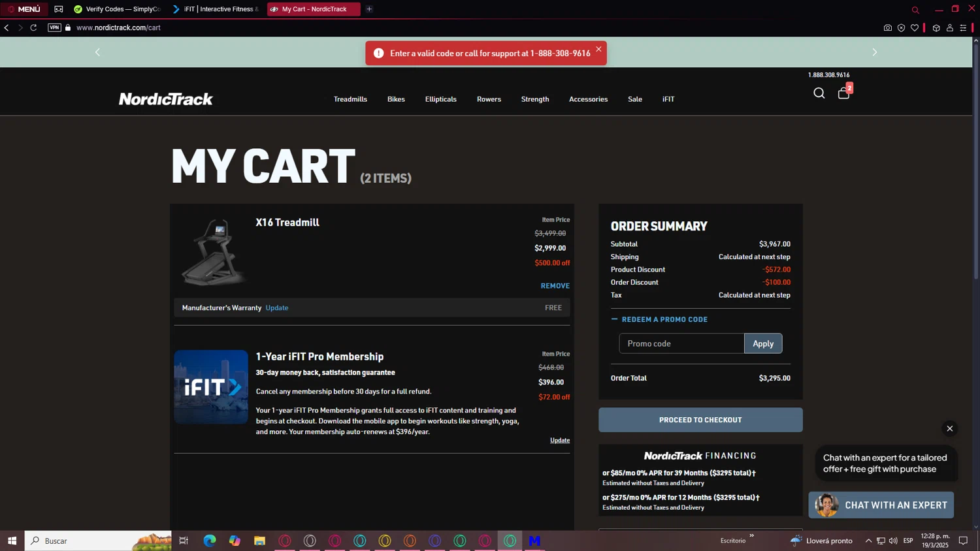Open the Strength navigation menu

535,99
